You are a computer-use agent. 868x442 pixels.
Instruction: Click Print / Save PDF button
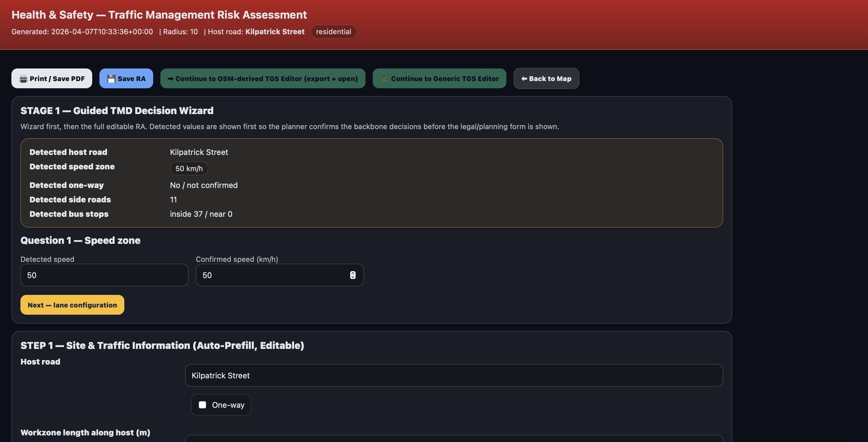click(52, 78)
